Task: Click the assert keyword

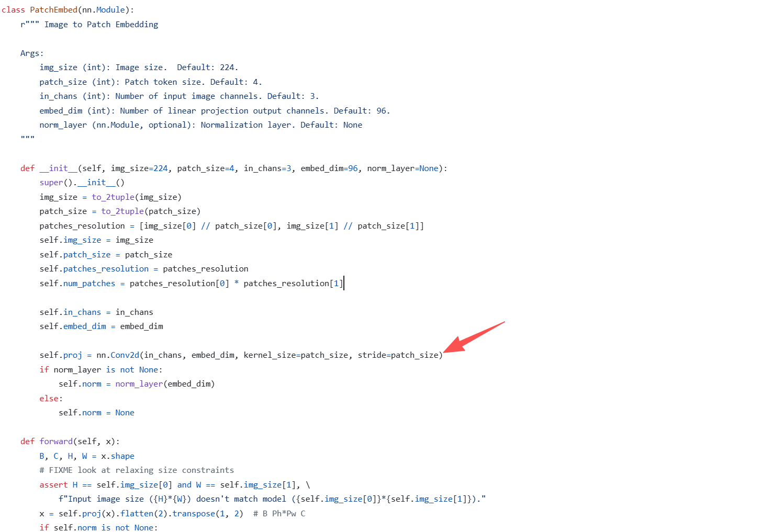Action: click(53, 485)
